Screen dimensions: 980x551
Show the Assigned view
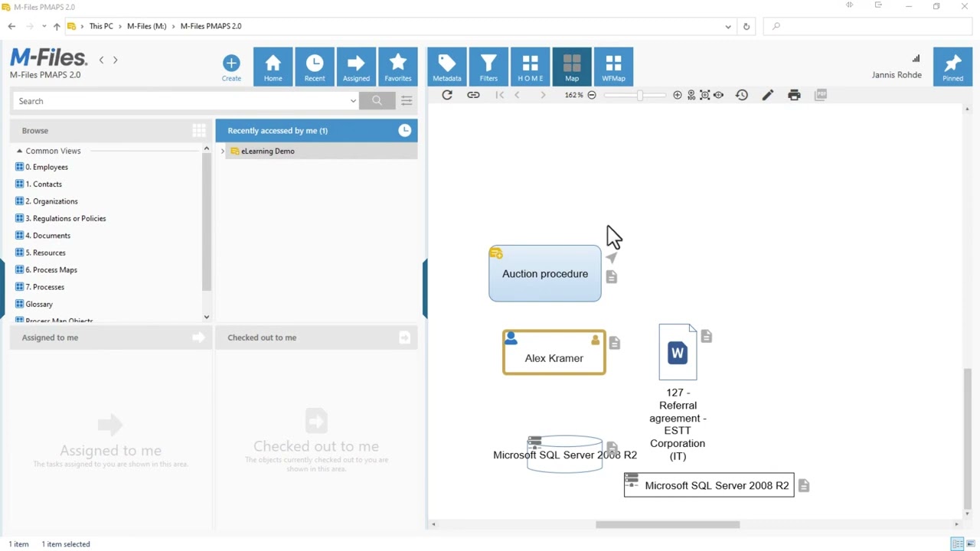(x=356, y=67)
